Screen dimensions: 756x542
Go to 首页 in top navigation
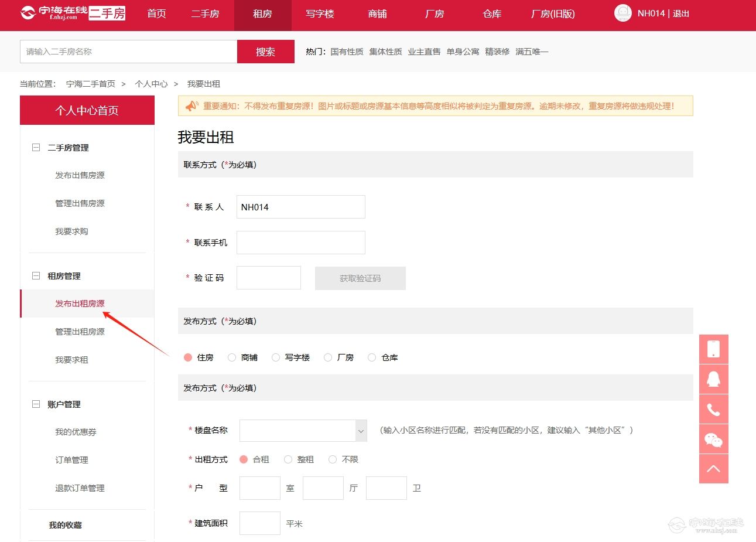pos(156,13)
